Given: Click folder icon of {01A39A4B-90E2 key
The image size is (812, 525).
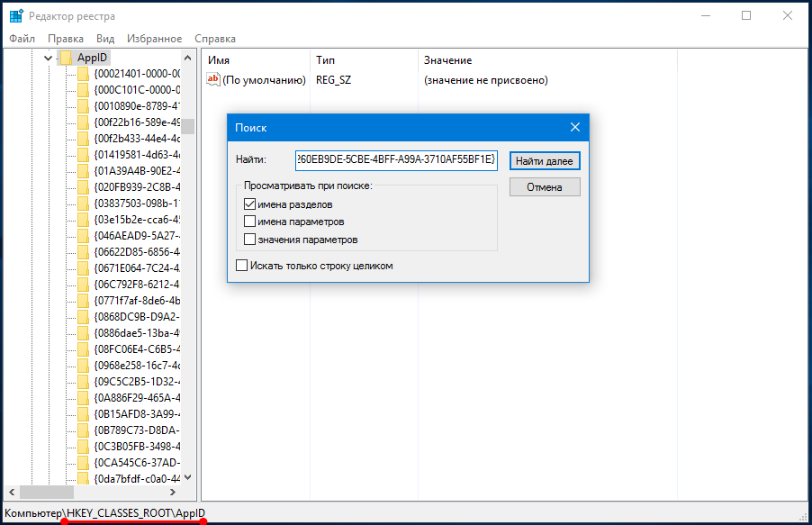Looking at the screenshot, I should 83,171.
